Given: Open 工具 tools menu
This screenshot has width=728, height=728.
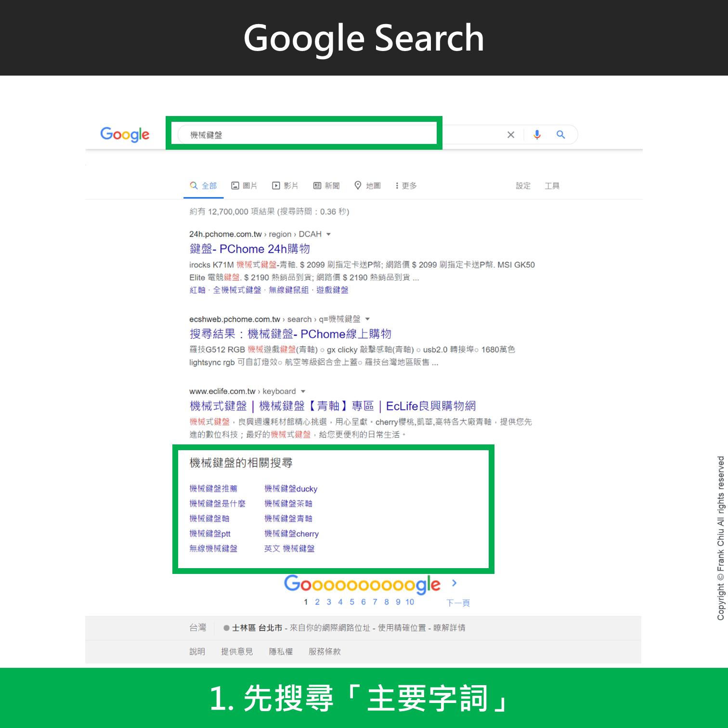Looking at the screenshot, I should [x=552, y=186].
